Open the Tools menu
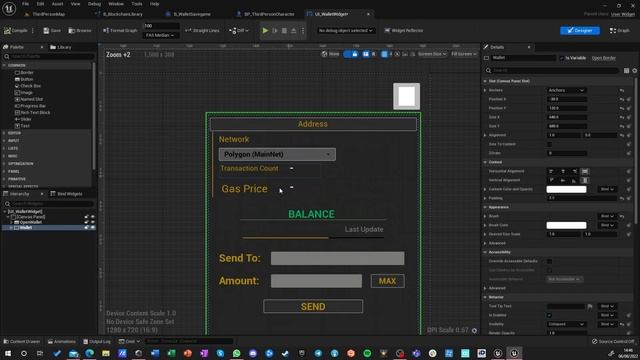 point(137,4)
